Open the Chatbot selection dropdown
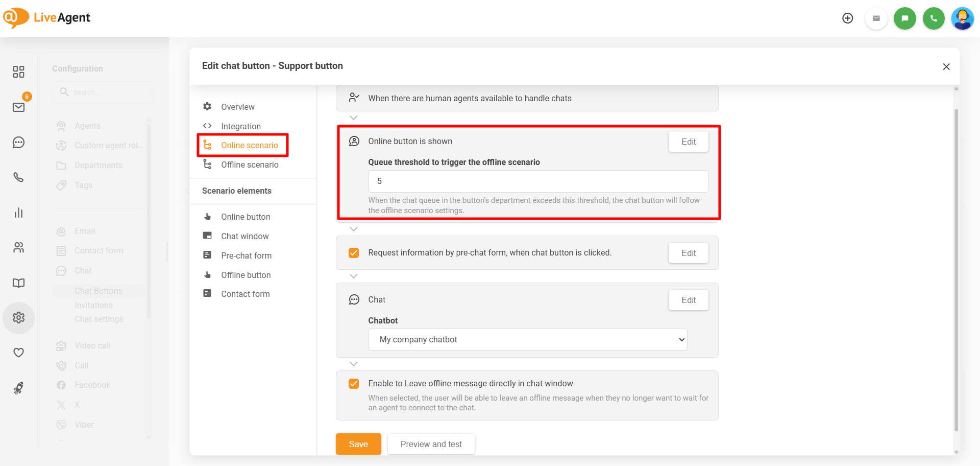This screenshot has height=466, width=980. click(527, 340)
